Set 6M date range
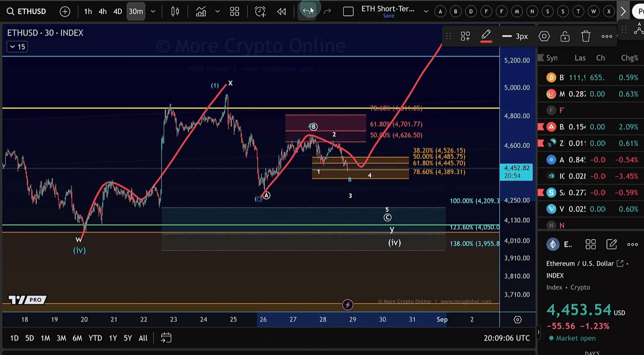This screenshot has width=644, height=355. click(77, 338)
